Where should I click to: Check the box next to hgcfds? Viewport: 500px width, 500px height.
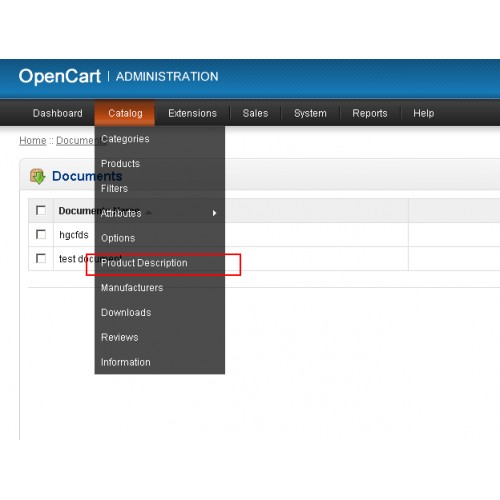[x=41, y=234]
